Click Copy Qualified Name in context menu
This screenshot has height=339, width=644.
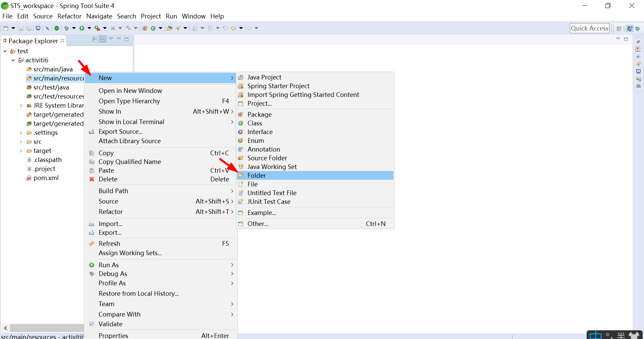pos(161,162)
